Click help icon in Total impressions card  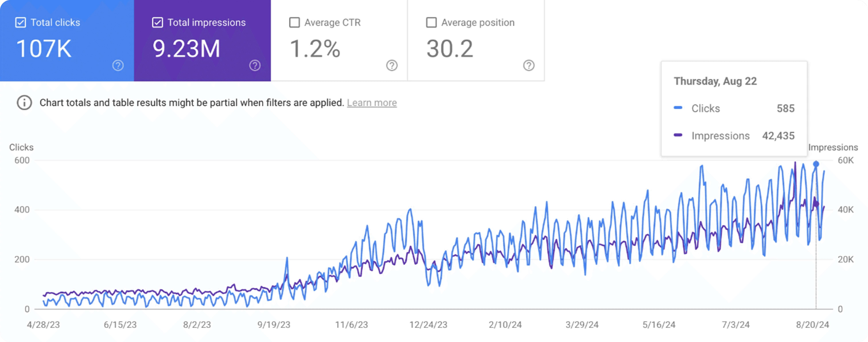coord(255,65)
